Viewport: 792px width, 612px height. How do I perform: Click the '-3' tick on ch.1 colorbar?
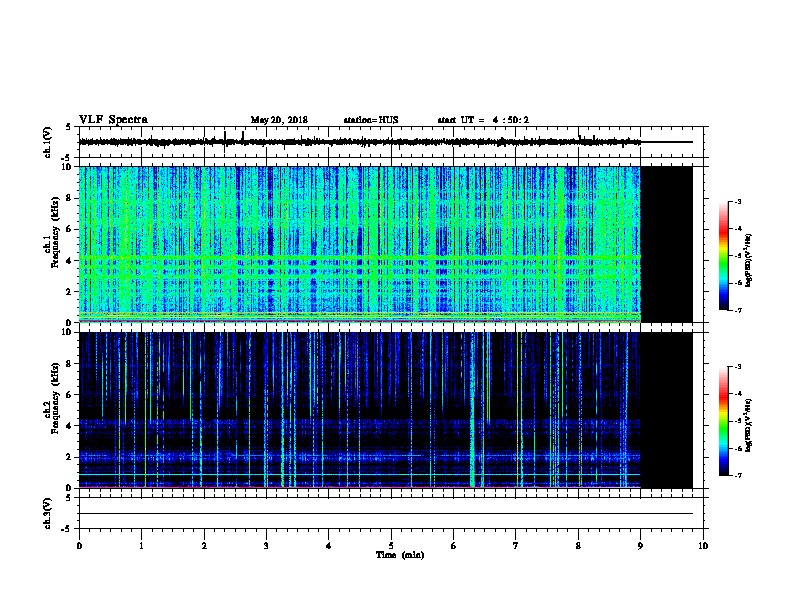pos(738,201)
